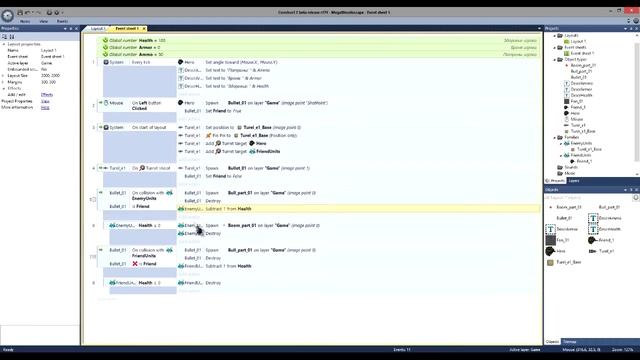Select the Active layer value Game
Image resolution: width=640 pixels, height=360 pixels.
[47, 63]
